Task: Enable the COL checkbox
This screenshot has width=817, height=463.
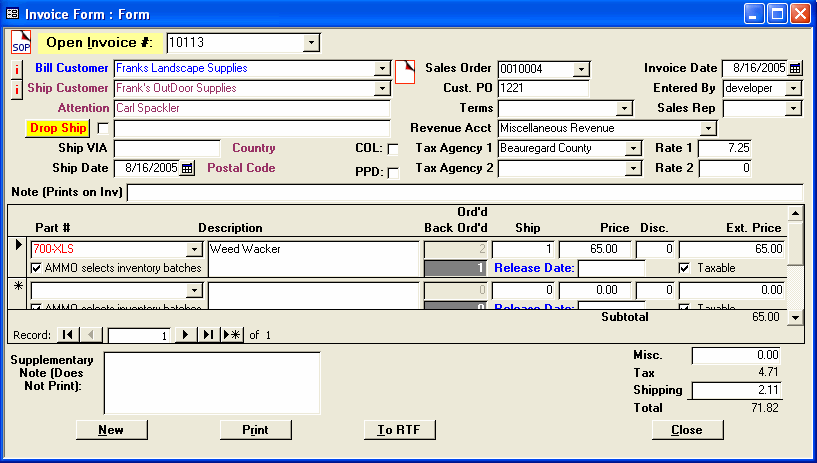Action: (x=393, y=149)
